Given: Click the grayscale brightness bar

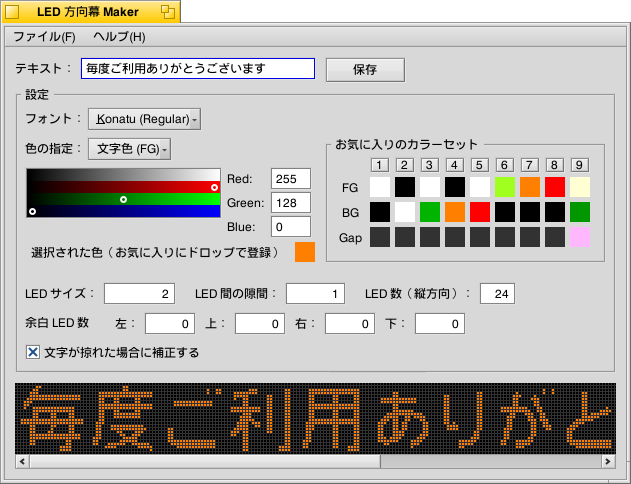Looking at the screenshot, I should (x=124, y=175).
